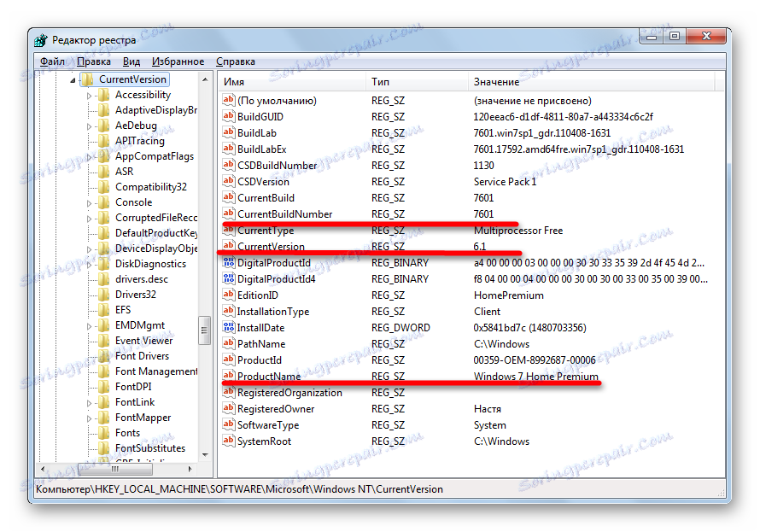Open the Правка menu
The height and width of the screenshot is (532, 760).
94,61
